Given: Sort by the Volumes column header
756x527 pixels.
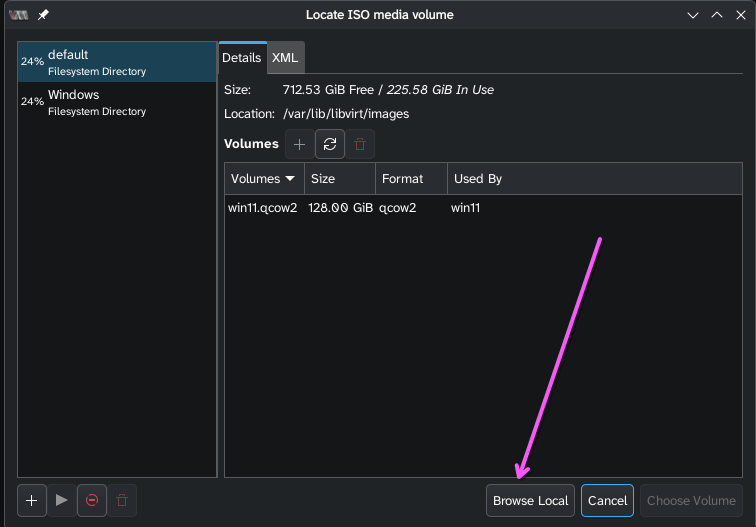Looking at the screenshot, I should 263,179.
